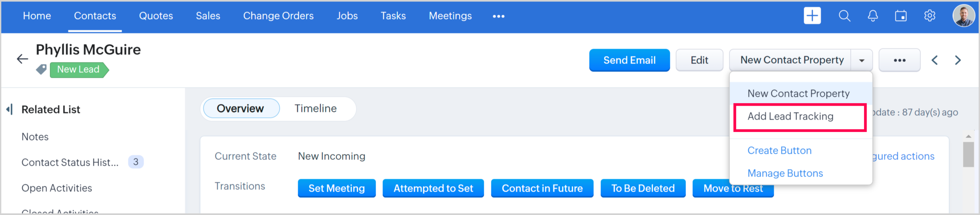Open the settings gear icon
The image size is (980, 215).
click(929, 16)
